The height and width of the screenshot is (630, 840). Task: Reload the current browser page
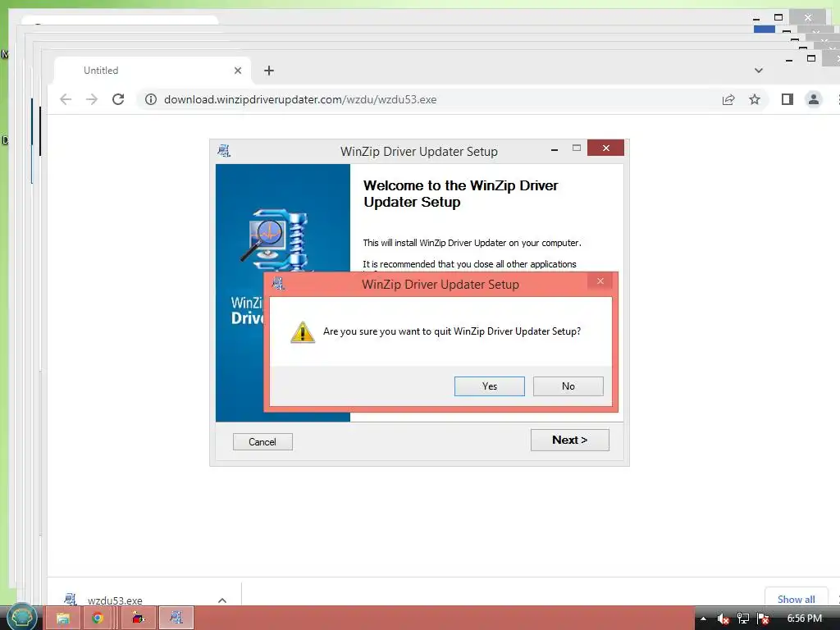[x=118, y=99]
